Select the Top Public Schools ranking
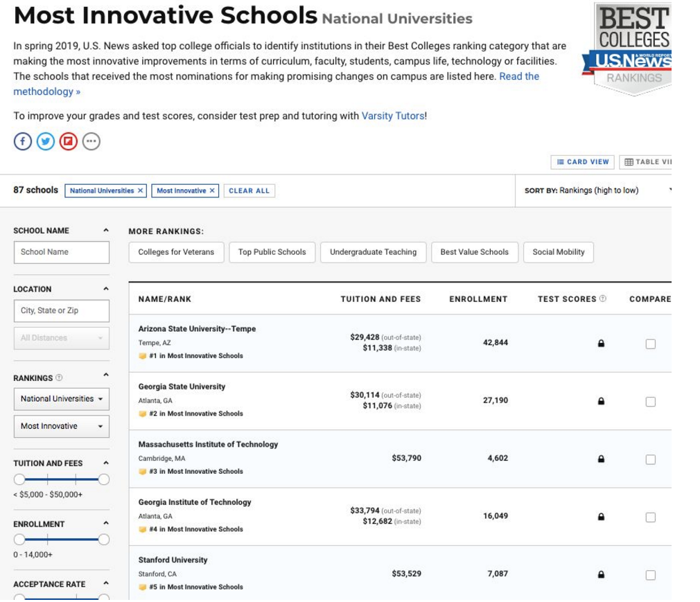Viewport: 700px width, 602px height. (x=272, y=252)
